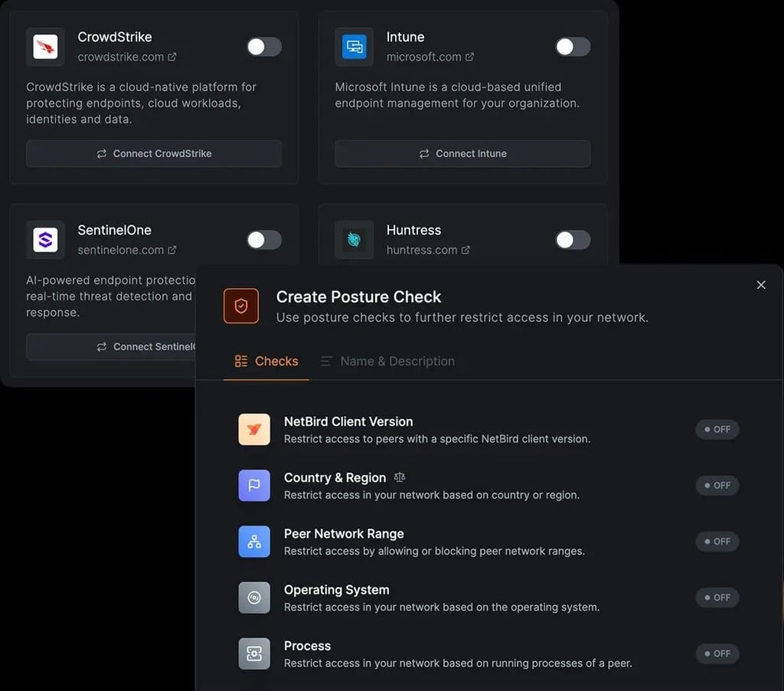784x691 pixels.
Task: Click the NetBird Client Version icon
Action: point(254,429)
